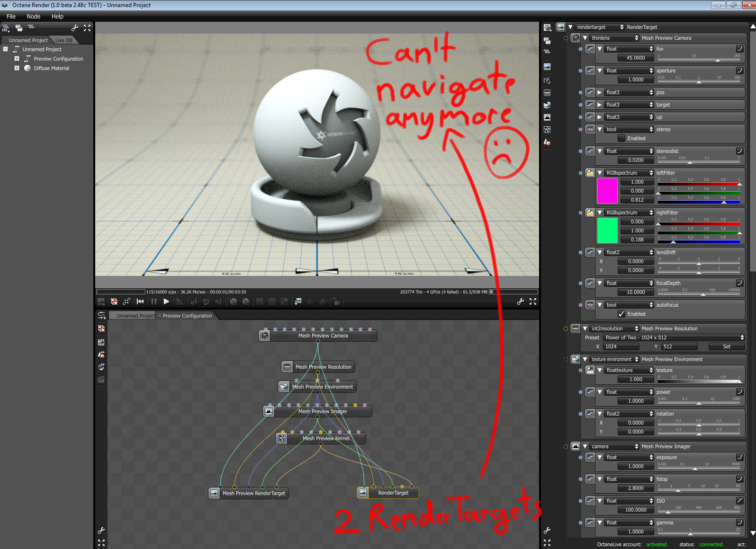The width and height of the screenshot is (756, 549).
Task: Click the fov value field showing 45.0000
Action: 636,58
